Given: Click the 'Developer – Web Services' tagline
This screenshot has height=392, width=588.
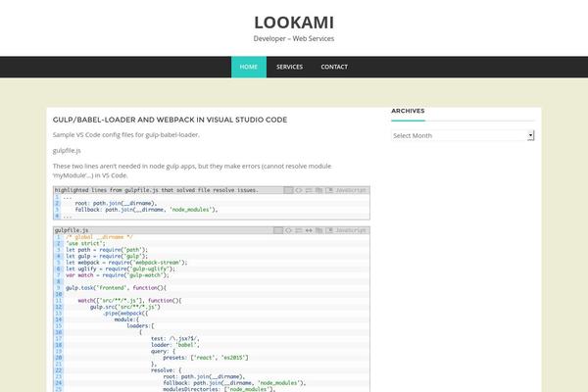Looking at the screenshot, I should coord(294,38).
